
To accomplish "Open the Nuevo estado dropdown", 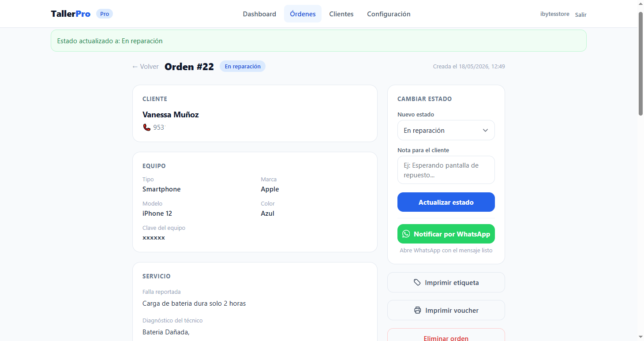I will (x=446, y=130).
